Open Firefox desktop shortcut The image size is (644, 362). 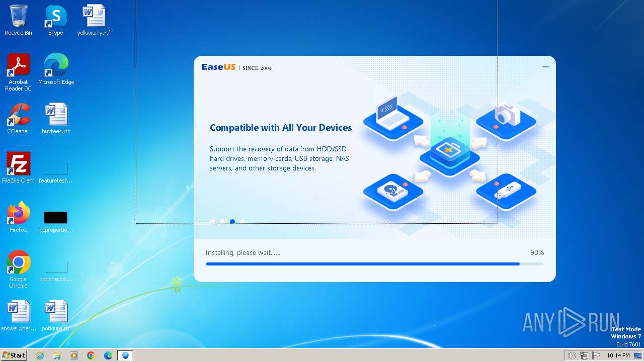(18, 217)
